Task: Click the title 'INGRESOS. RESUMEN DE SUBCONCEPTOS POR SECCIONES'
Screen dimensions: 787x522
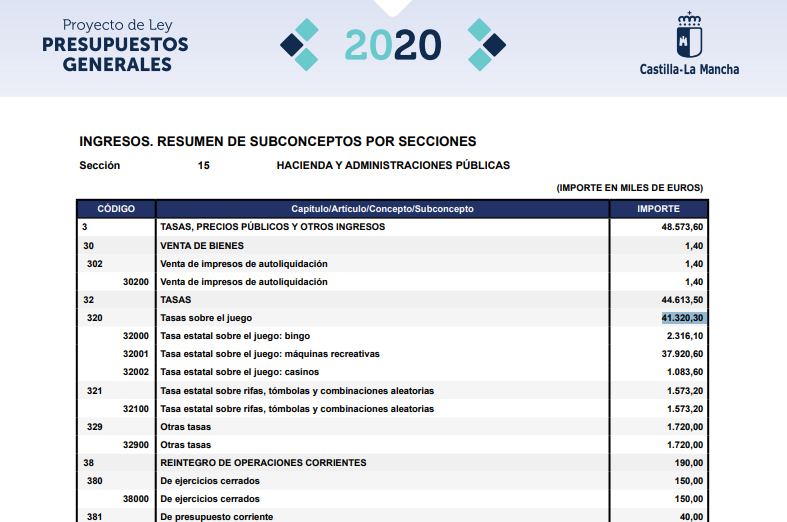Action: (x=278, y=142)
